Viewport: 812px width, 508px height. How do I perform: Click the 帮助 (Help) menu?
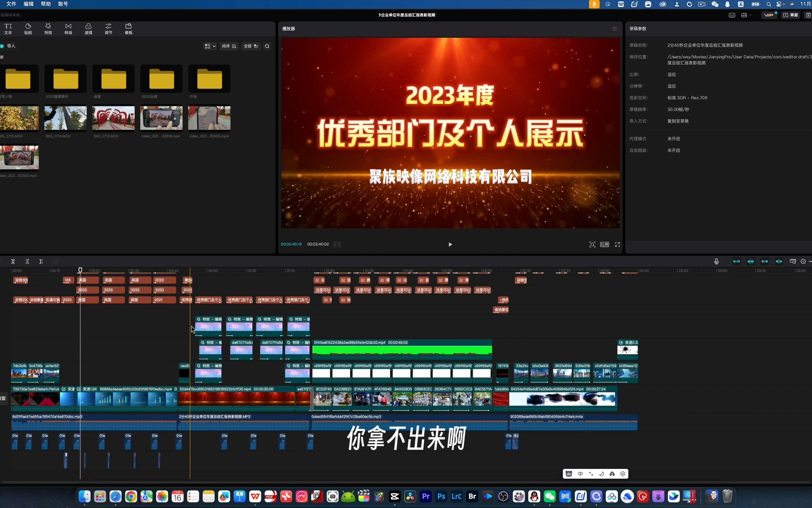point(45,4)
